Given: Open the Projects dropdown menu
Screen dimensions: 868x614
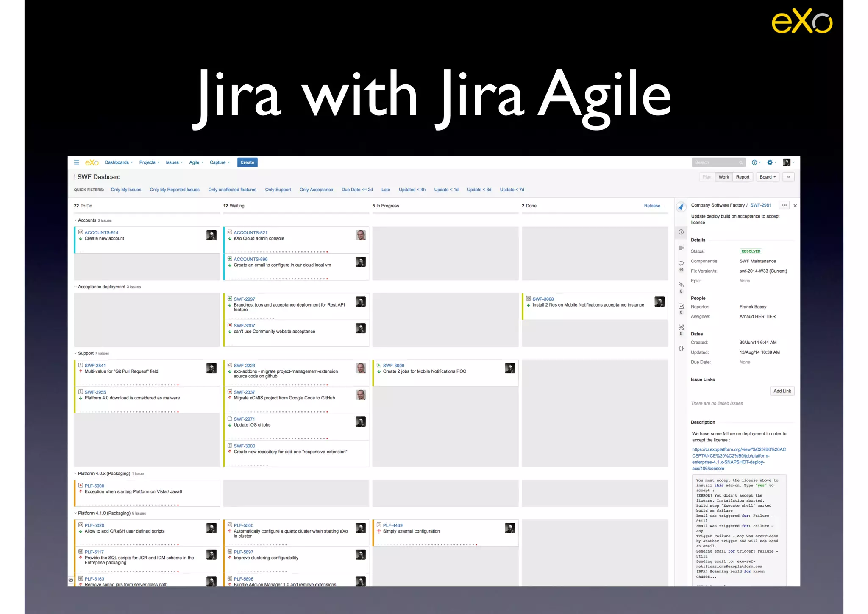Looking at the screenshot, I should [149, 162].
